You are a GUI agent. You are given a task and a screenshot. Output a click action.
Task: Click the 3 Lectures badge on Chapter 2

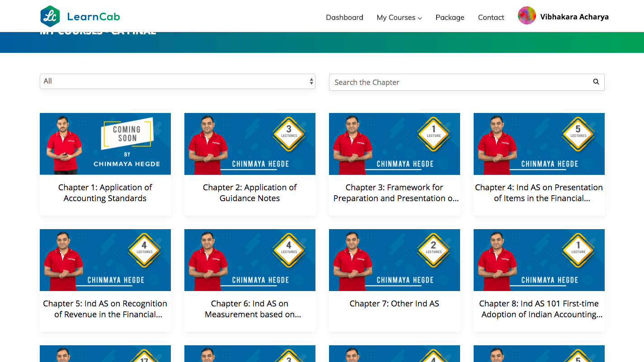[289, 132]
